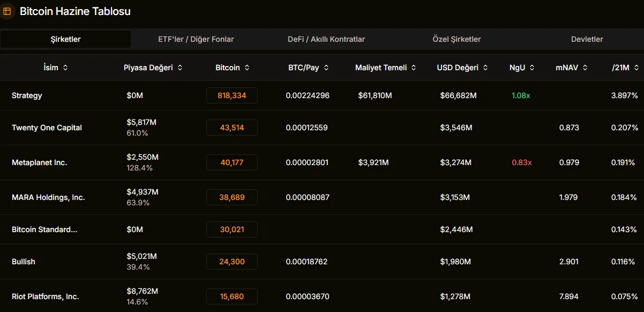Click the table icon beside Bitcoin Hazine Tablosu
Screen dimensions: 644x312
[7, 11]
